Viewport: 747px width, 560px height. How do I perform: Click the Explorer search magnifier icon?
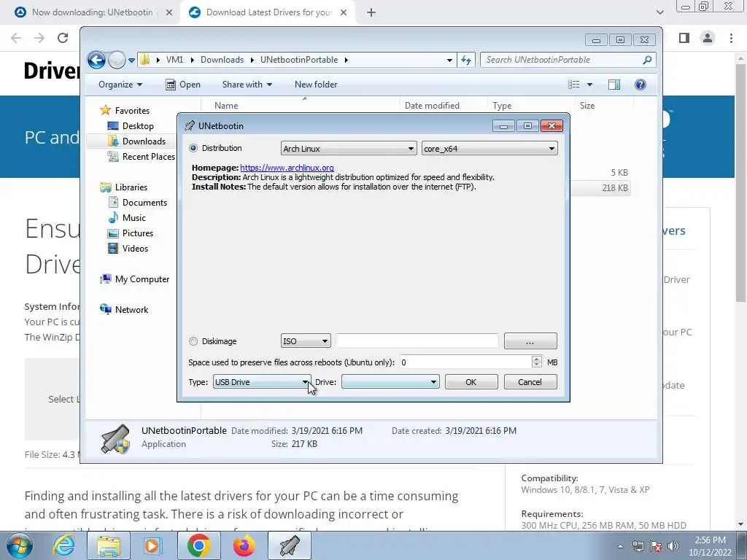tap(647, 60)
